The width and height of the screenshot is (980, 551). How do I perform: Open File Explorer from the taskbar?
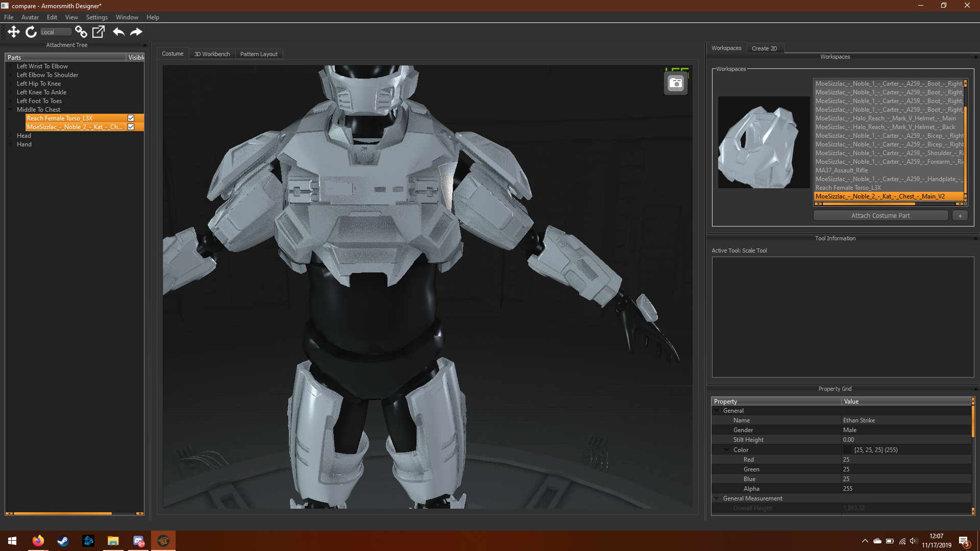(x=113, y=541)
